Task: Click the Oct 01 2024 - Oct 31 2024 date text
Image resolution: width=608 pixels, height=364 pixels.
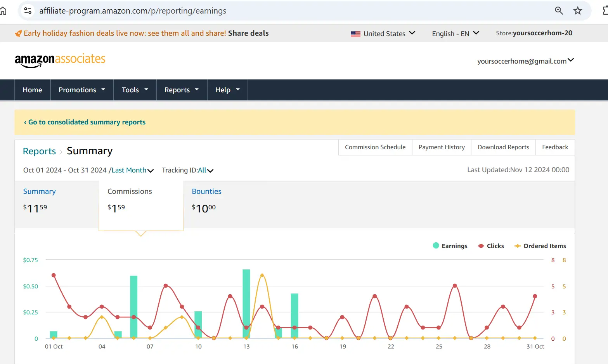Action: click(65, 170)
